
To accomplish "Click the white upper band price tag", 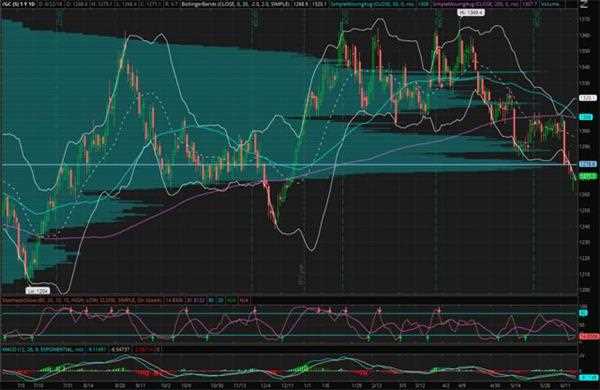I will pyautogui.click(x=587, y=98).
